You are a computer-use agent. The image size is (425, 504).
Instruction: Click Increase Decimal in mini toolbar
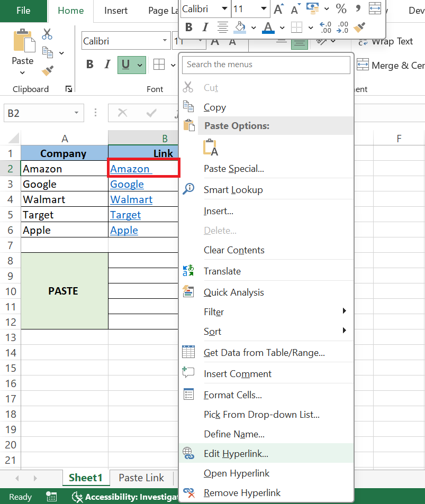pos(325,28)
